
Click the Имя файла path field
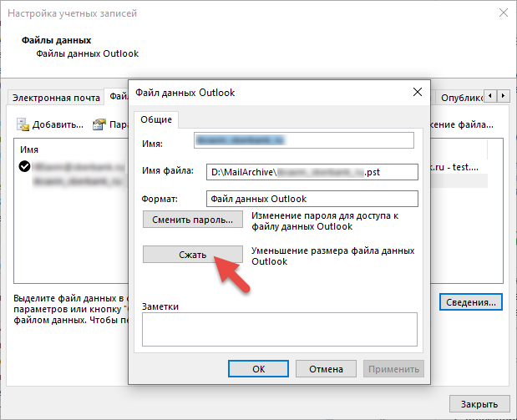point(312,172)
